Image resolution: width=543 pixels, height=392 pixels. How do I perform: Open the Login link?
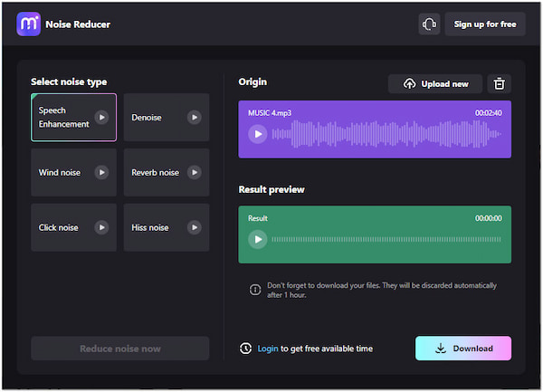268,349
